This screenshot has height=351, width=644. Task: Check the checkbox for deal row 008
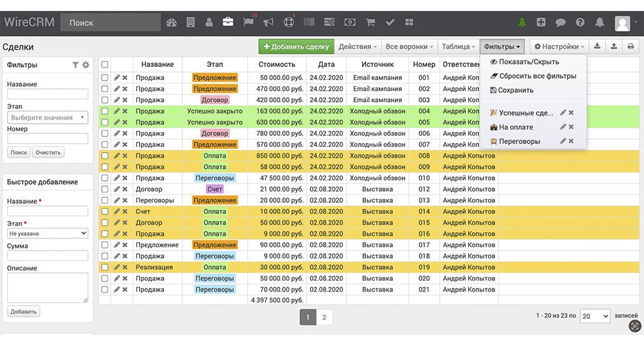(x=104, y=156)
